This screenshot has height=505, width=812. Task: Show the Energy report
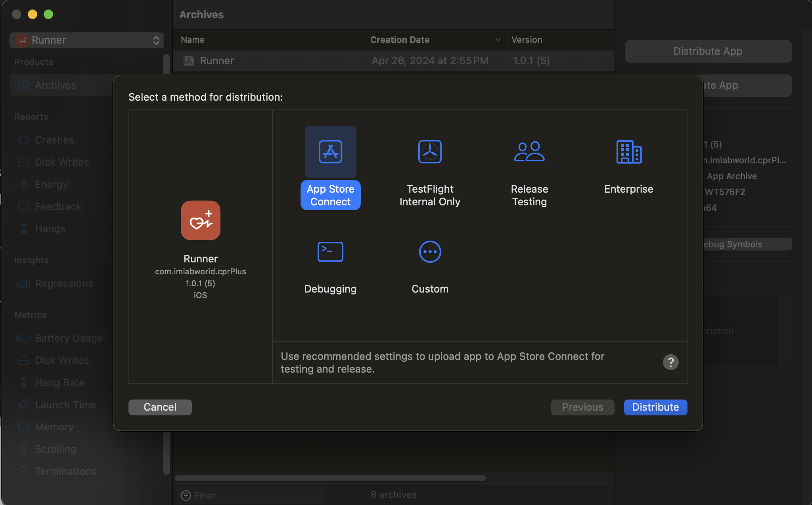click(x=52, y=184)
